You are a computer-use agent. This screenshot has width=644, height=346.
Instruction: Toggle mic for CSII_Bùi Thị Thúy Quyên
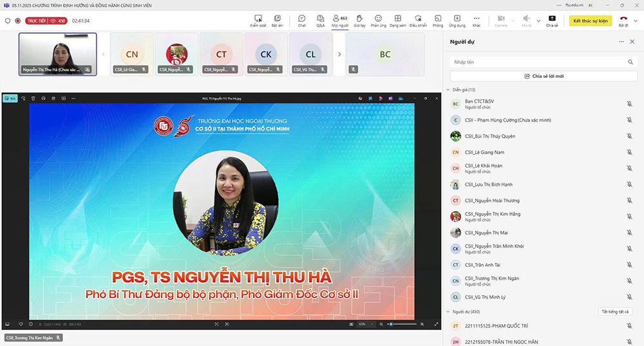pos(629,136)
